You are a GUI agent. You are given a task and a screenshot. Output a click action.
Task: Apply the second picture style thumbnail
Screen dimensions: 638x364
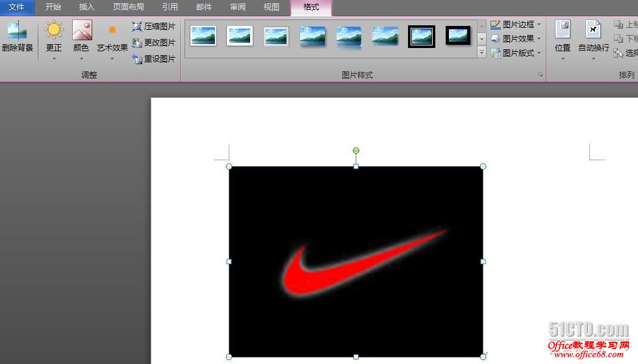click(240, 36)
